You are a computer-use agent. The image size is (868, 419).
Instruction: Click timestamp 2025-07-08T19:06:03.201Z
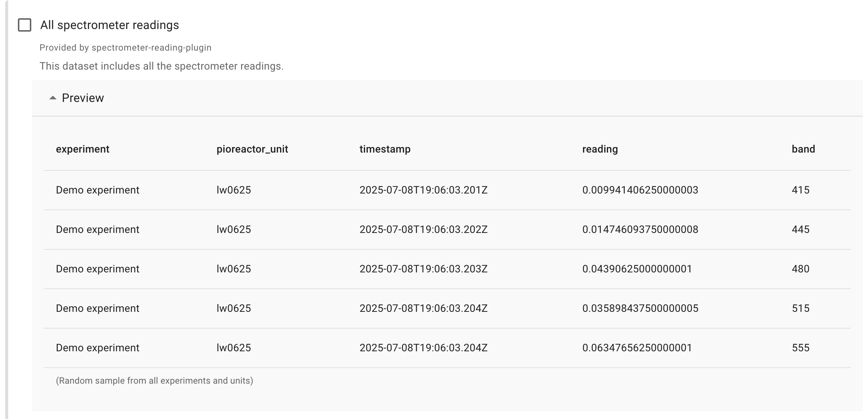pyautogui.click(x=424, y=190)
